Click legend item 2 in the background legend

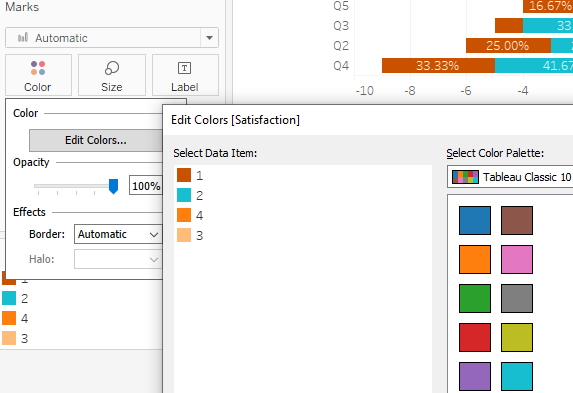pos(15,298)
